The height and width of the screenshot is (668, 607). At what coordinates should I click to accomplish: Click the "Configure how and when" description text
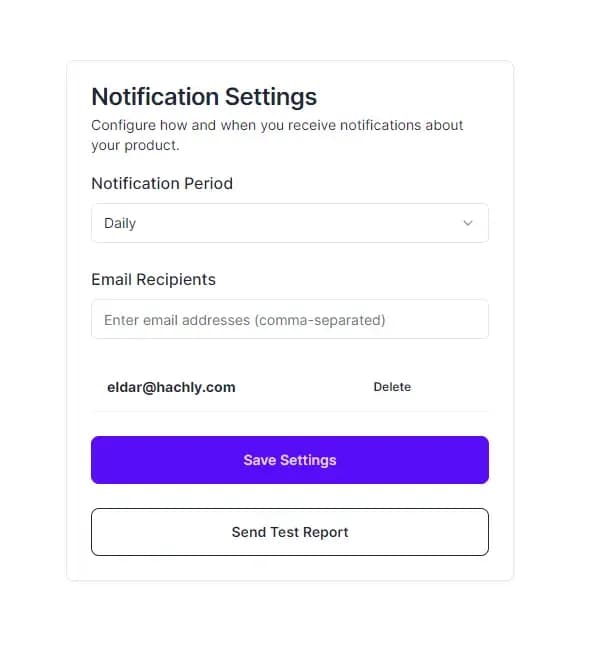pos(277,135)
